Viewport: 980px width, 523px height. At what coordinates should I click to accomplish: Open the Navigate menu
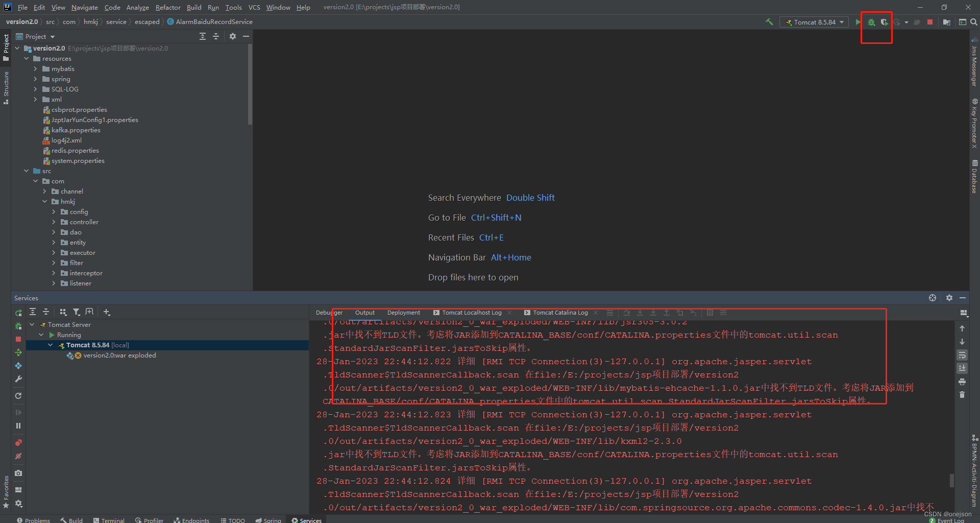tap(85, 7)
